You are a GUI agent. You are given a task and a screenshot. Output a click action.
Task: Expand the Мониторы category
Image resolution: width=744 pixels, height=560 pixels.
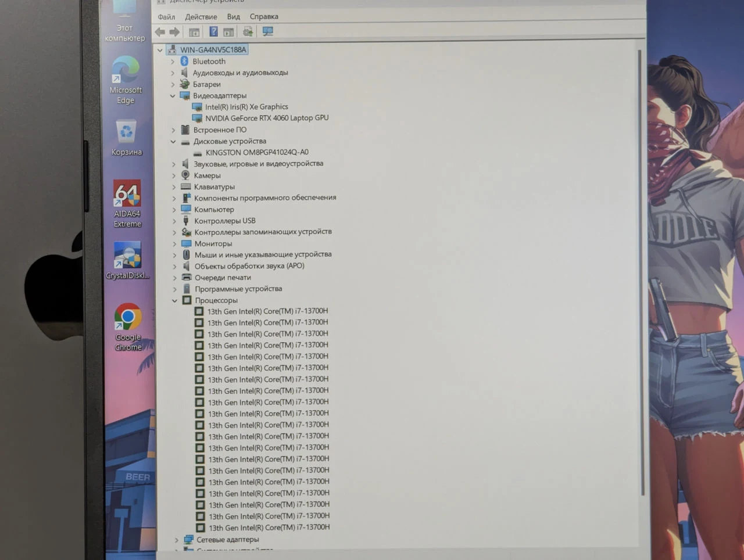tap(174, 244)
